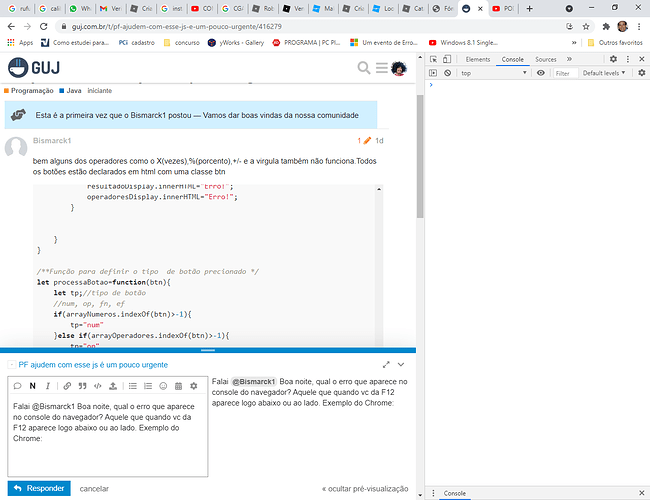Click the address bar URL
Viewport: 650px width, 500px height.
pyautogui.click(x=177, y=27)
